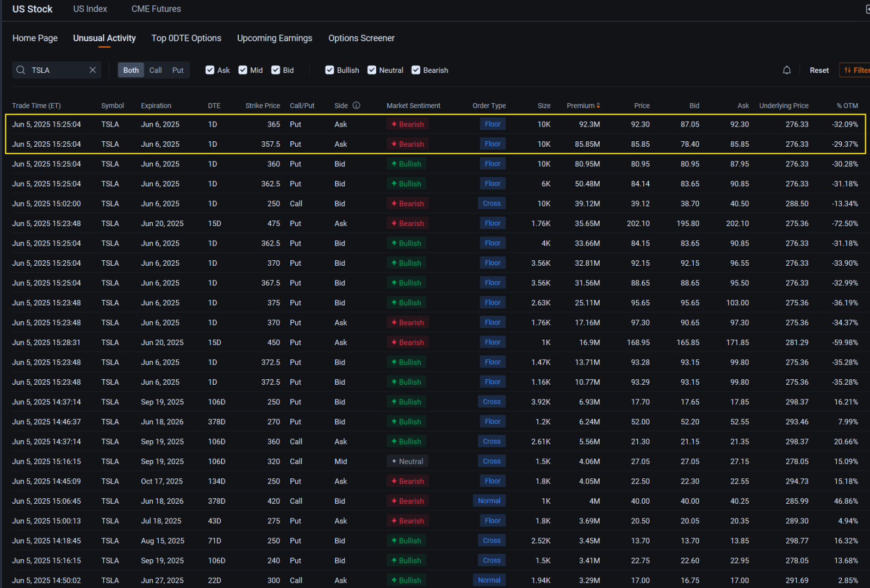Viewport: 870px width, 588px height.
Task: Click the search magnifier icon
Action: point(21,70)
